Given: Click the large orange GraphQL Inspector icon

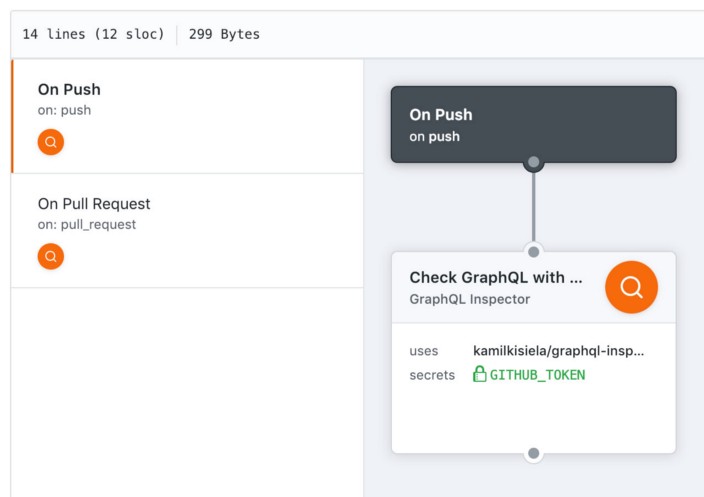Looking at the screenshot, I should click(631, 287).
